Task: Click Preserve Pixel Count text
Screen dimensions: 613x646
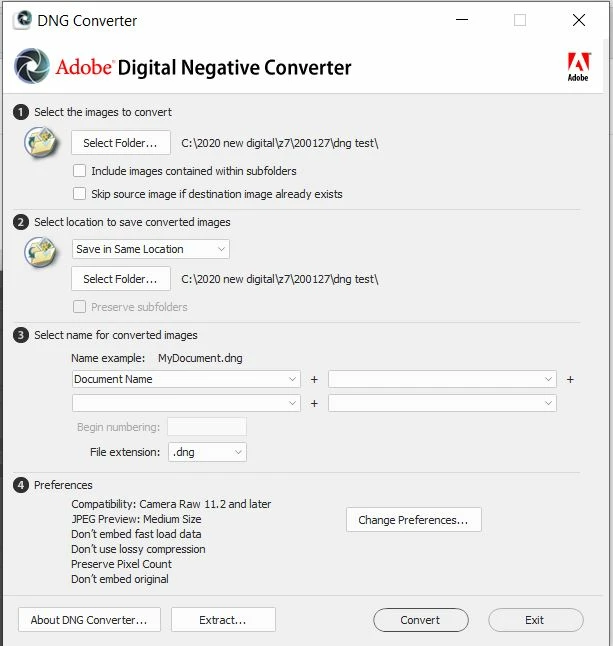Action: pos(122,564)
